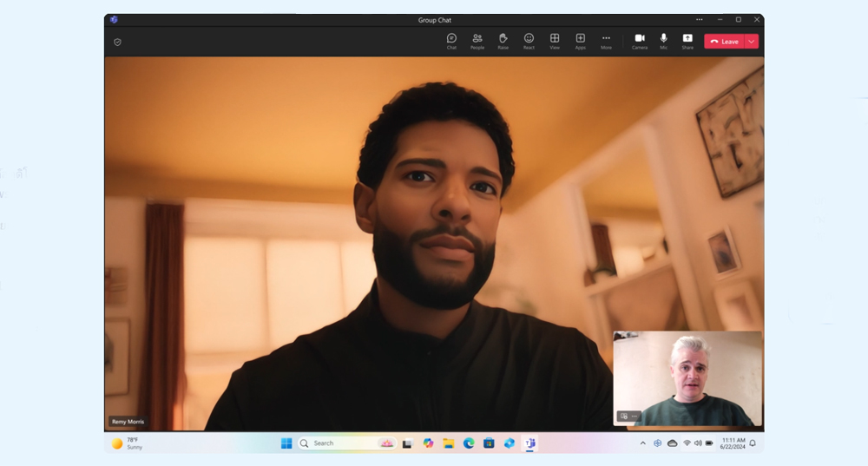The height and width of the screenshot is (466, 868).
Task: Click the self-view video thumbnail
Action: pyautogui.click(x=687, y=378)
